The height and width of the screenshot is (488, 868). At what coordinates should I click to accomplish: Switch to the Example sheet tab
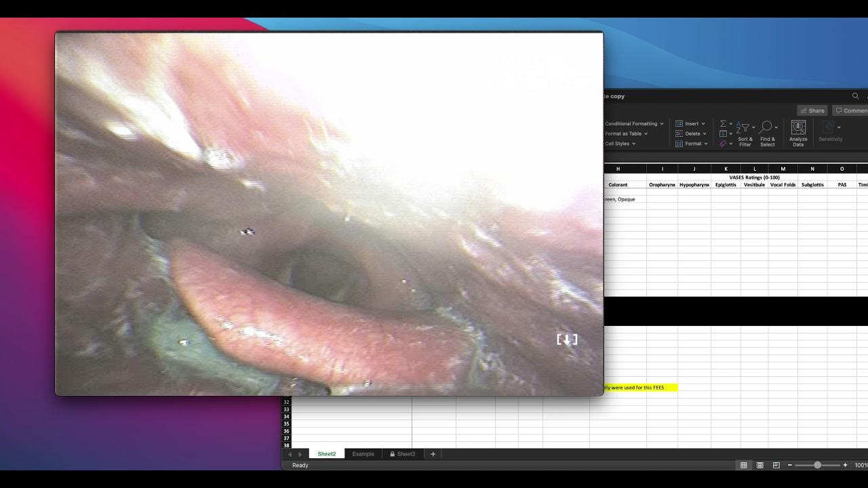tap(363, 454)
